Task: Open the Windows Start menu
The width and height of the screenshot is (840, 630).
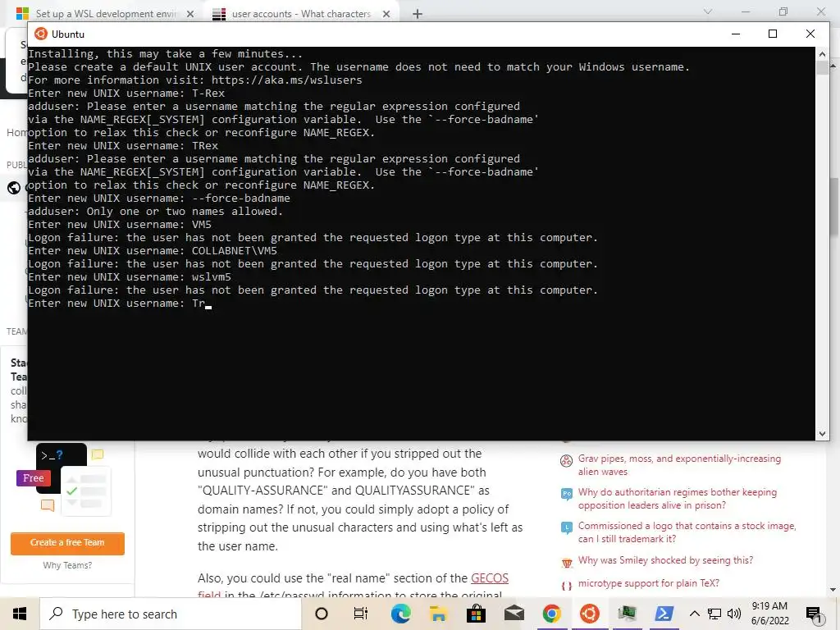Action: [x=20, y=614]
